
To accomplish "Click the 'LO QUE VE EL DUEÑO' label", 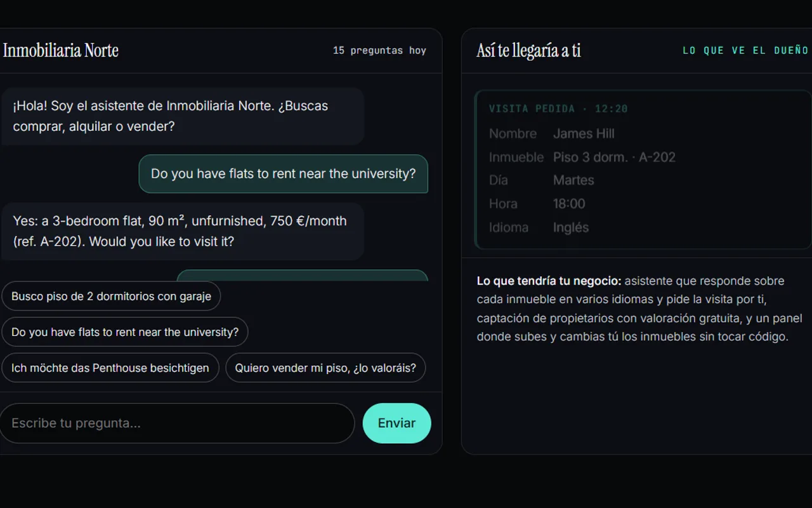I will (745, 50).
